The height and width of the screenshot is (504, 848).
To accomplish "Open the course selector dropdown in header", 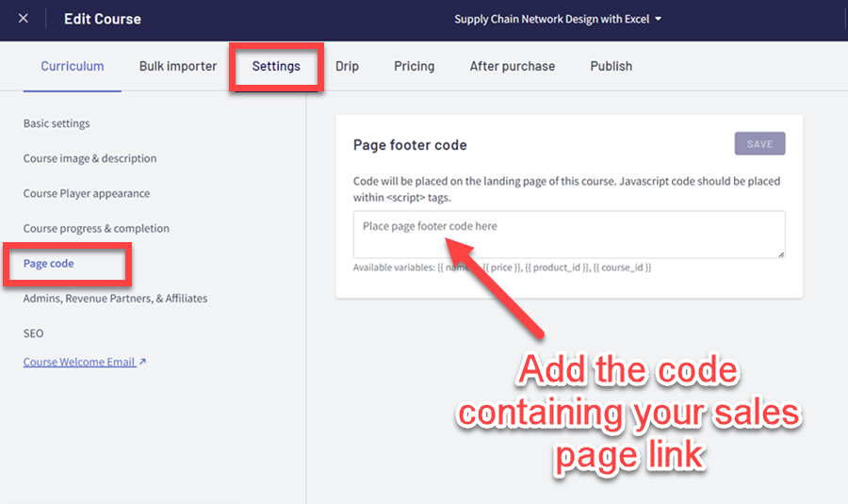I will click(x=558, y=19).
